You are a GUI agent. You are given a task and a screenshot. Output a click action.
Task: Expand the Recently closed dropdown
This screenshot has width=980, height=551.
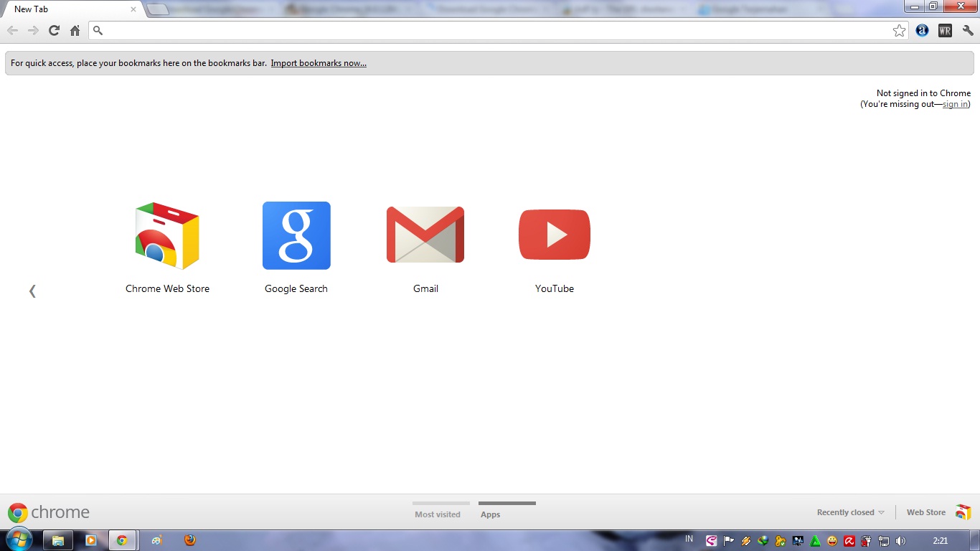[851, 512]
